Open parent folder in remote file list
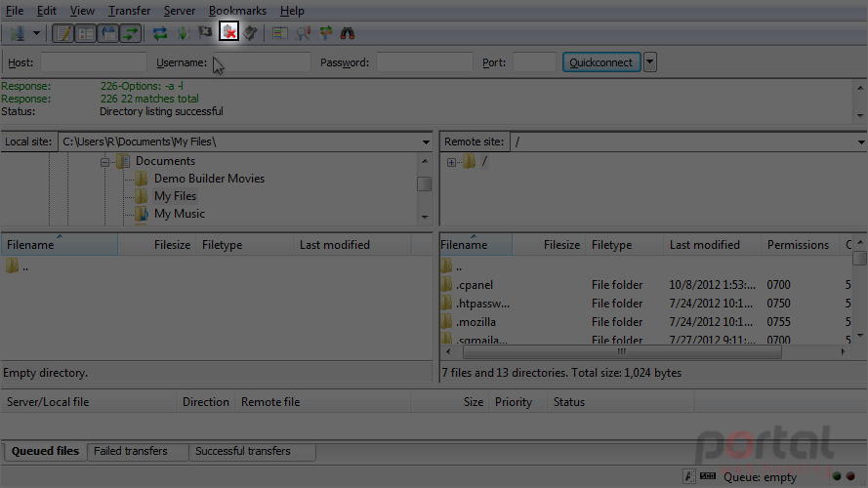The image size is (868, 488). click(452, 266)
